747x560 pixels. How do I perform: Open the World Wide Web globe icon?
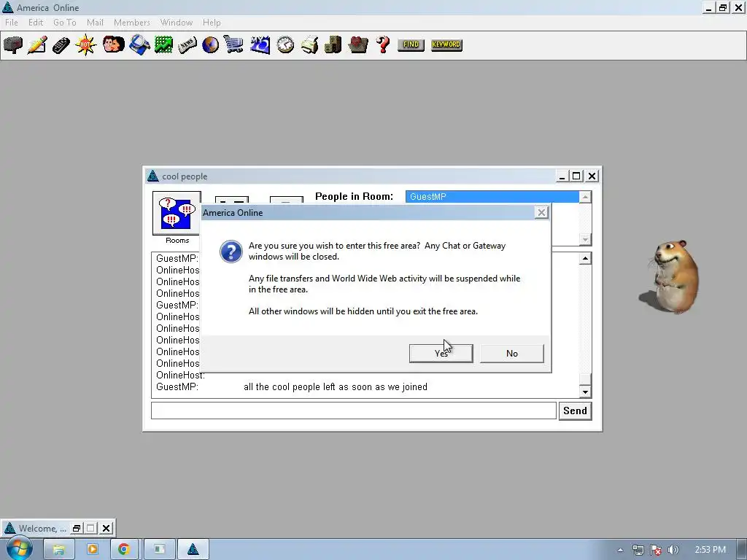pos(210,44)
